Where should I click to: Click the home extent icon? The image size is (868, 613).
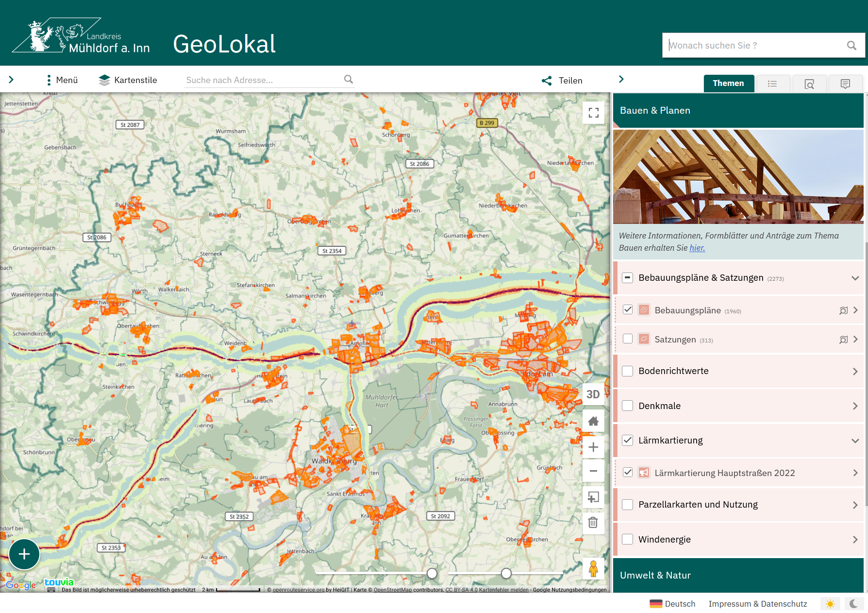[593, 421]
